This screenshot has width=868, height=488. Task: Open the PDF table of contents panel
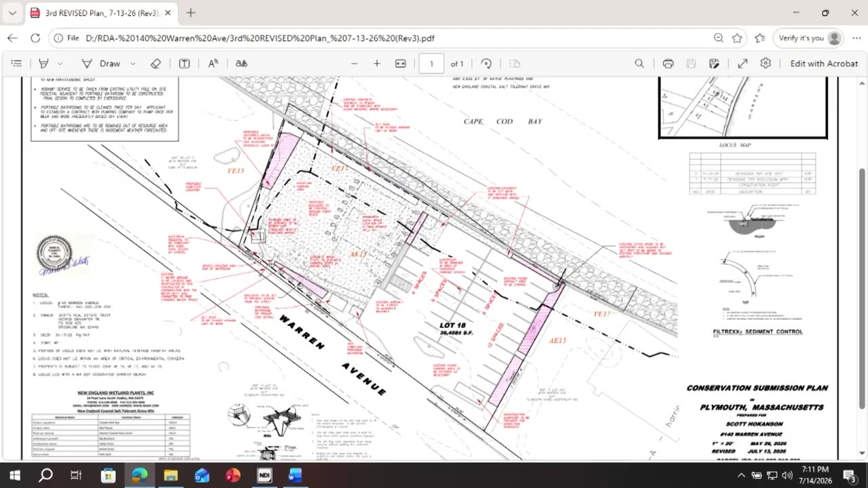(x=16, y=64)
